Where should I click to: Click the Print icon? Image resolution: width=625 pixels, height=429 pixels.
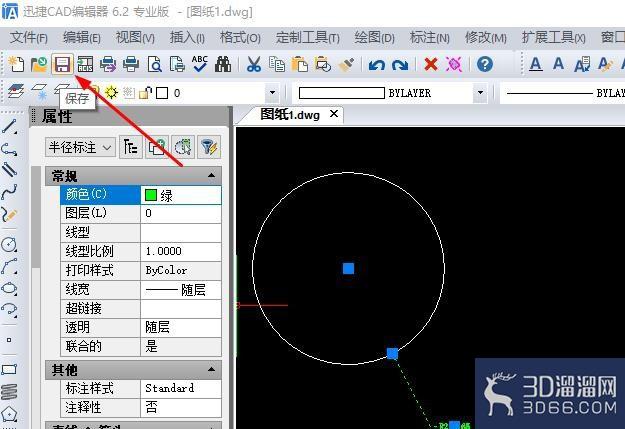click(131, 64)
